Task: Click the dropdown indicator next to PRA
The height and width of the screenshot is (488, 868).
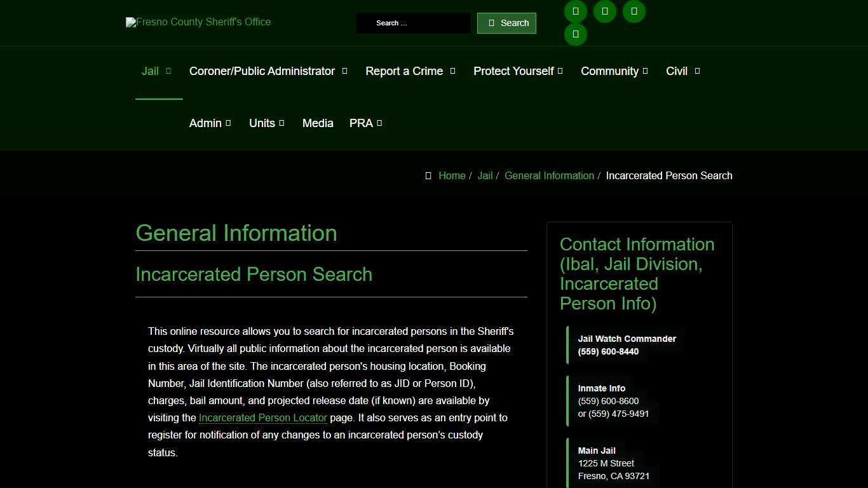Action: [x=379, y=123]
